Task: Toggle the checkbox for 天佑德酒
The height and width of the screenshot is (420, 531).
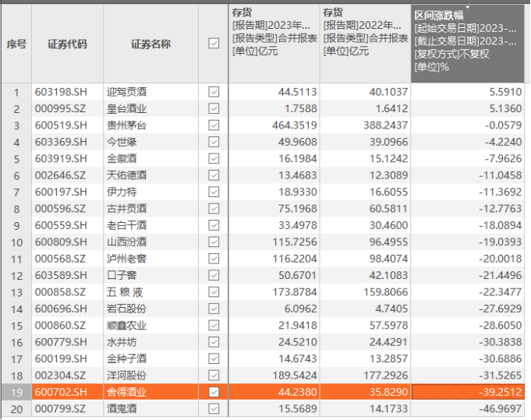Action: point(214,175)
